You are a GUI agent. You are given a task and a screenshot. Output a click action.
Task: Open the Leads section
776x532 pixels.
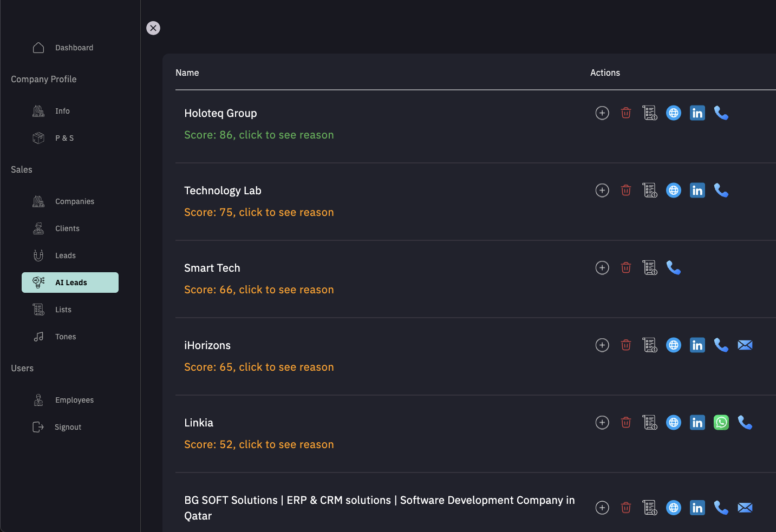65,255
